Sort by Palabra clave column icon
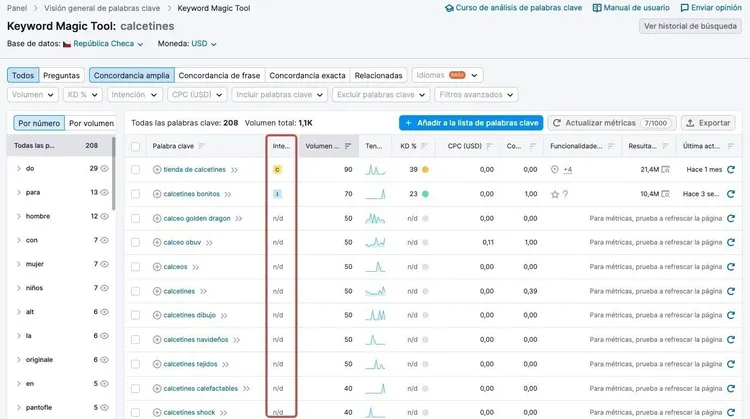 point(201,146)
